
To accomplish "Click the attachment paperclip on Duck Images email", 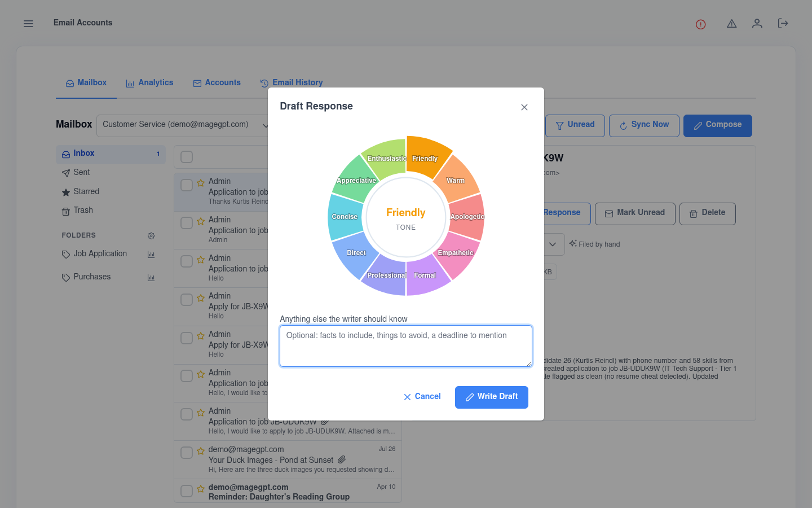I will [342, 460].
